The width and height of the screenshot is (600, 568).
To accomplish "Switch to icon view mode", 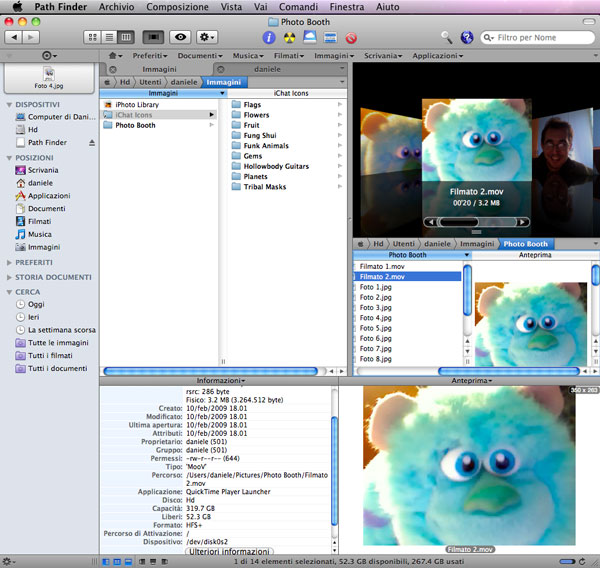I will coord(92,37).
